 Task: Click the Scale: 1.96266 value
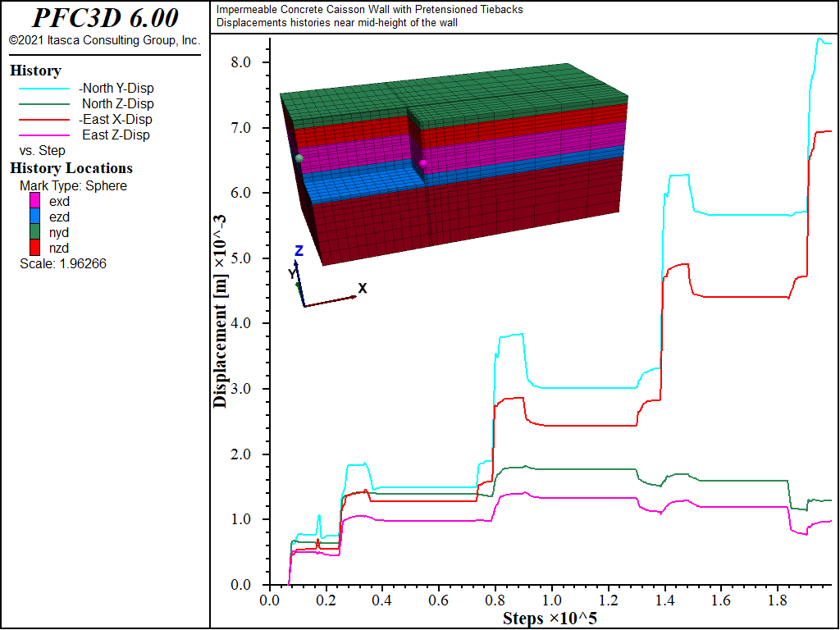click(x=63, y=263)
